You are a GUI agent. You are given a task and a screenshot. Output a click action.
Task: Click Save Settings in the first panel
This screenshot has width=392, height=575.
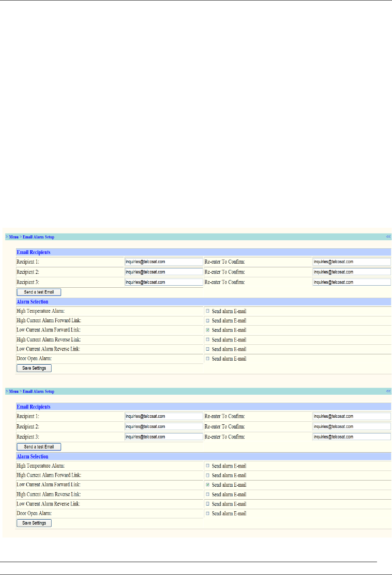click(34, 368)
